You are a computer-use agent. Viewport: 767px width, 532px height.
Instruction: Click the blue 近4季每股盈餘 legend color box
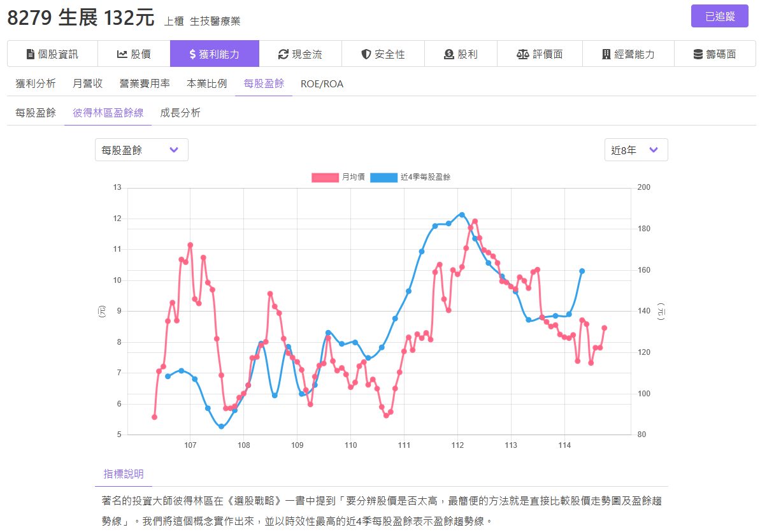[383, 177]
